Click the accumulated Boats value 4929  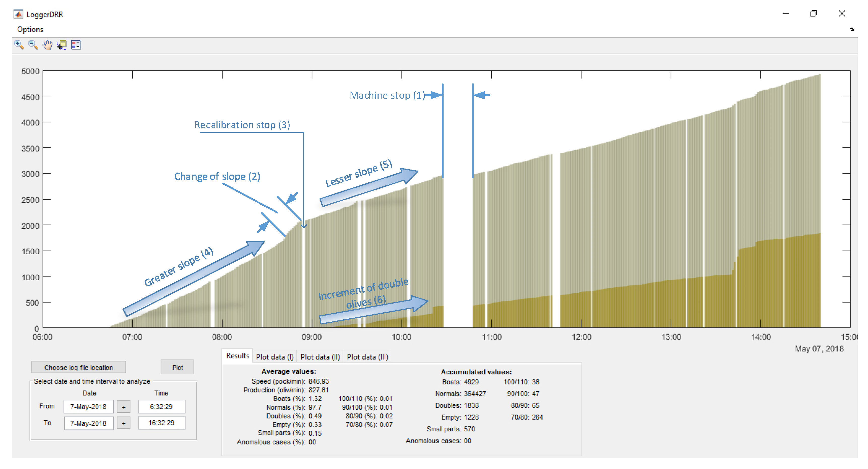[x=471, y=382]
